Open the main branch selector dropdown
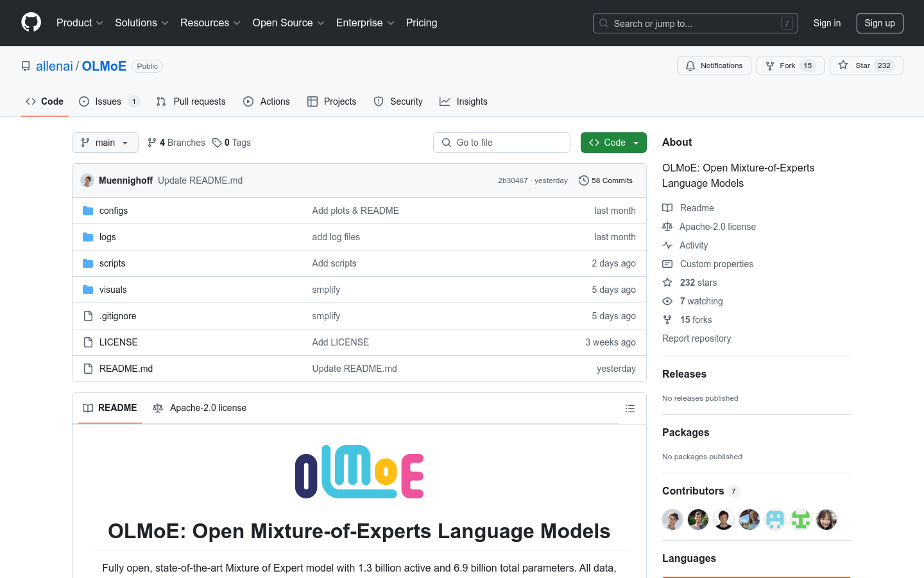 tap(105, 143)
